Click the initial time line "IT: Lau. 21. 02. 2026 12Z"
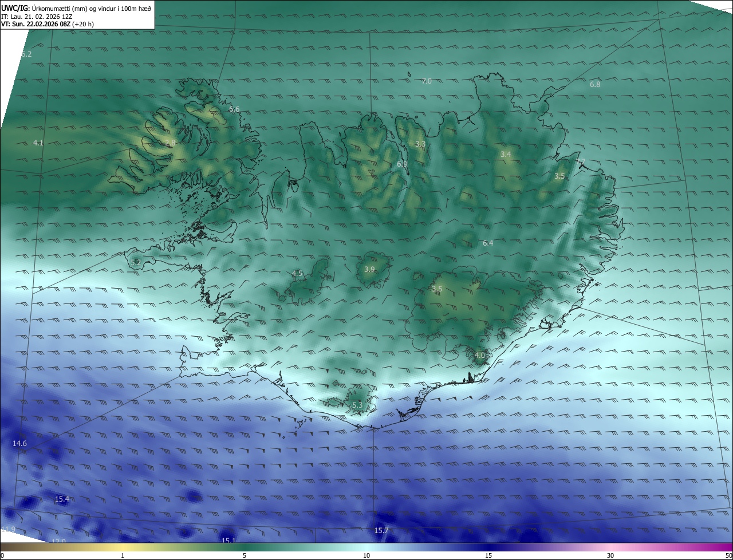 pos(37,17)
